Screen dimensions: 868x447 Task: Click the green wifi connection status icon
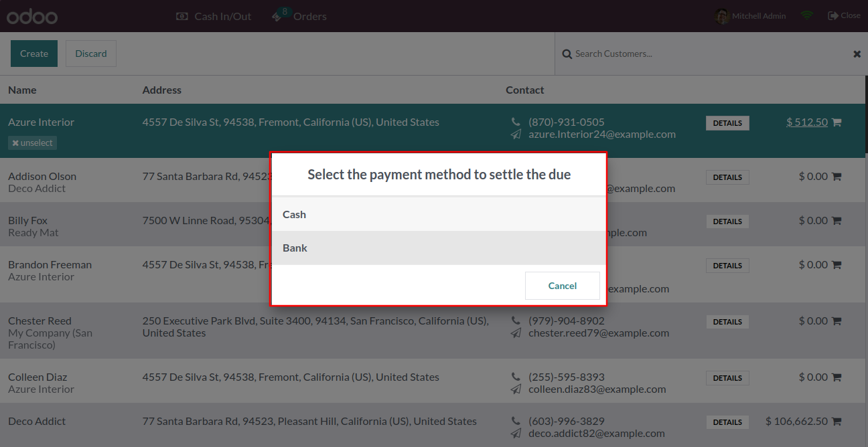point(807,15)
